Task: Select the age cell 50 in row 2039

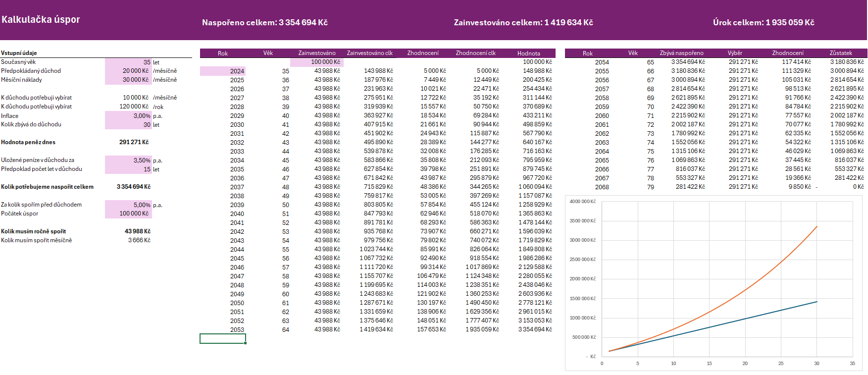Action: (286, 205)
